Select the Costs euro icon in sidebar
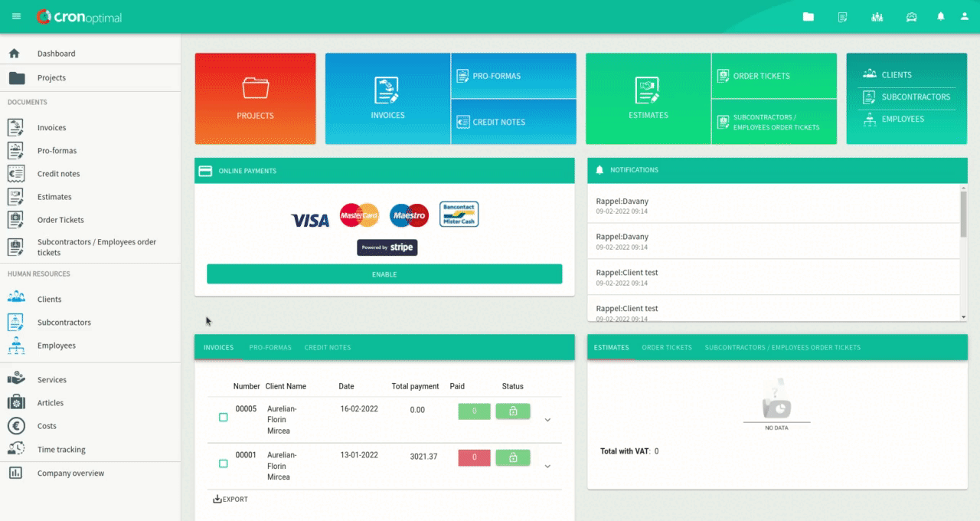 pos(16,426)
